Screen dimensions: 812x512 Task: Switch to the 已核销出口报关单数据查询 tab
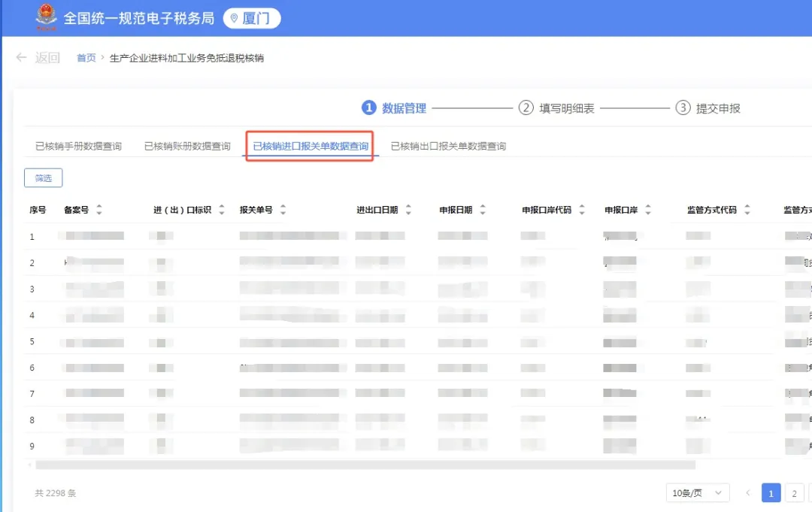click(447, 146)
